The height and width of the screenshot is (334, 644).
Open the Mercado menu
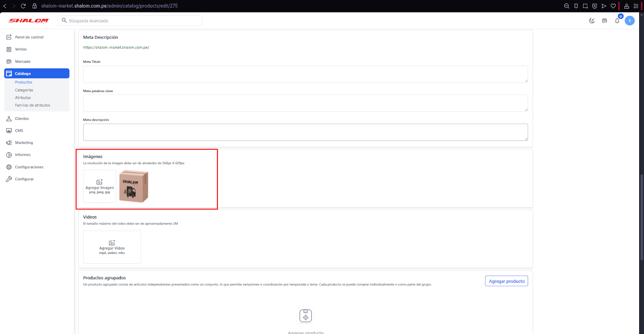[x=23, y=62]
